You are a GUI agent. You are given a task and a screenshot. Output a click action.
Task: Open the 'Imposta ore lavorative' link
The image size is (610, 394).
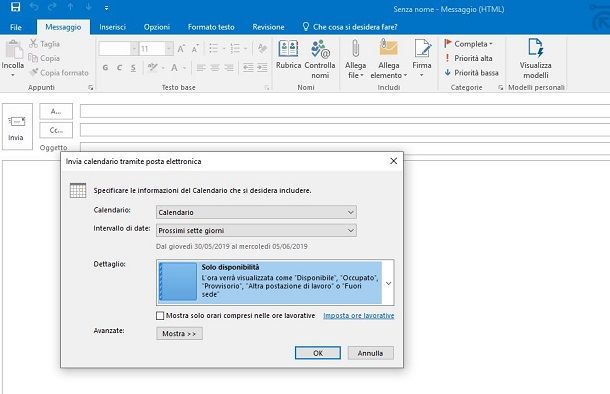[359, 315]
